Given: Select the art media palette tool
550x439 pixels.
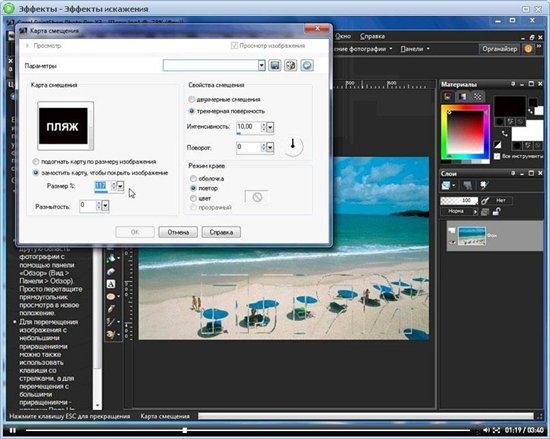Looking at the screenshot, I should [111, 334].
